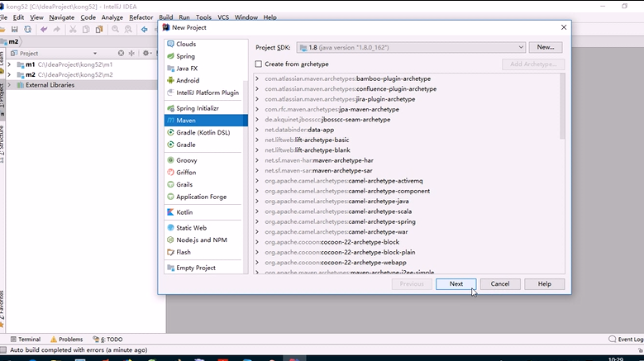Click the m2 breadcrumb in navigation bar

(11, 41)
